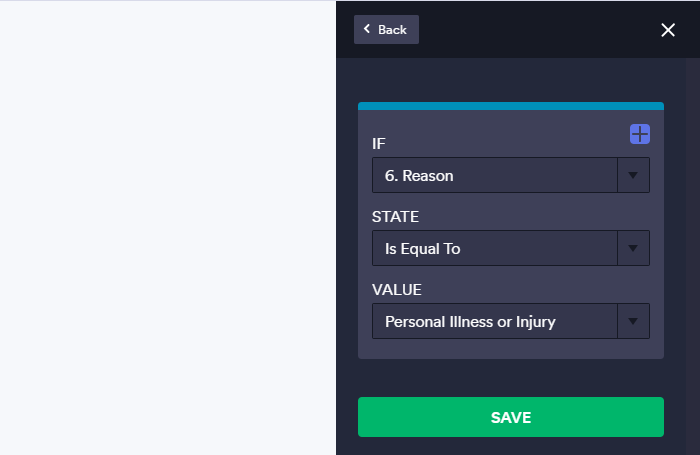Open the STATE dropdown showing Is Equal To
Screen dimensions: 700x455
tap(495, 249)
